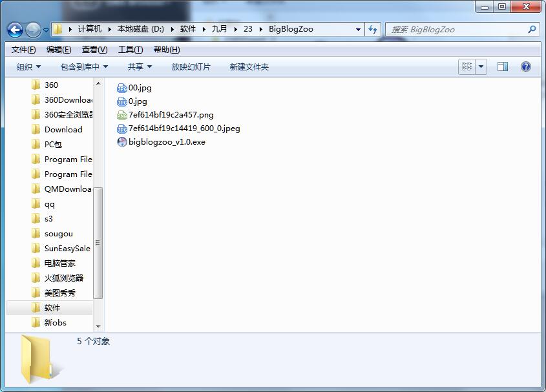546x392 pixels.
Task: Toggle the preview pane icon
Action: tap(502, 67)
